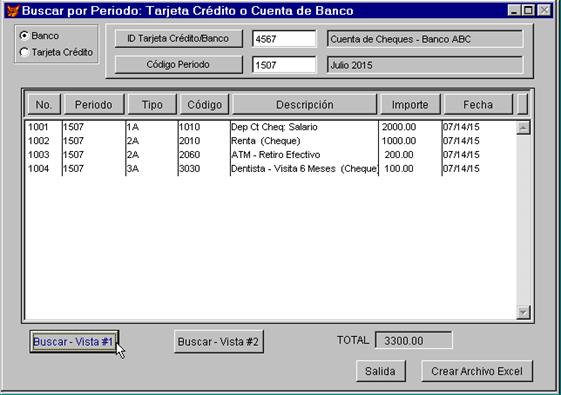The width and height of the screenshot is (561, 395).
Task: Minimize the Buscar por Periodo window
Action: click(x=514, y=10)
